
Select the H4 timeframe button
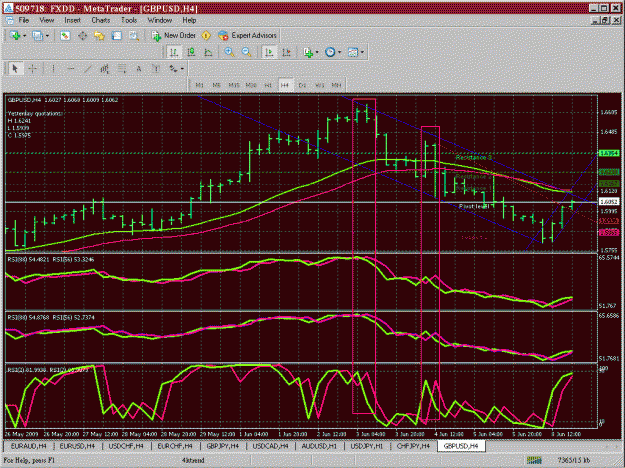pyautogui.click(x=285, y=85)
